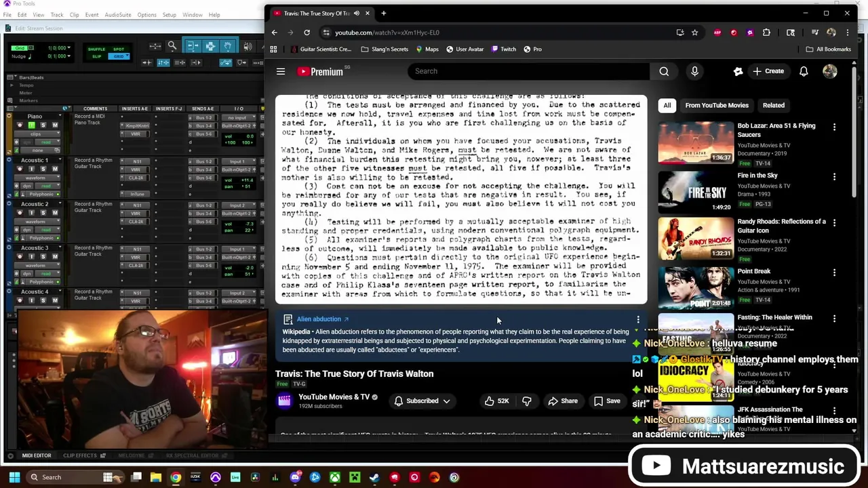Image resolution: width=868 pixels, height=488 pixels.
Task: Dislike the Travis Walton video
Action: point(527,401)
